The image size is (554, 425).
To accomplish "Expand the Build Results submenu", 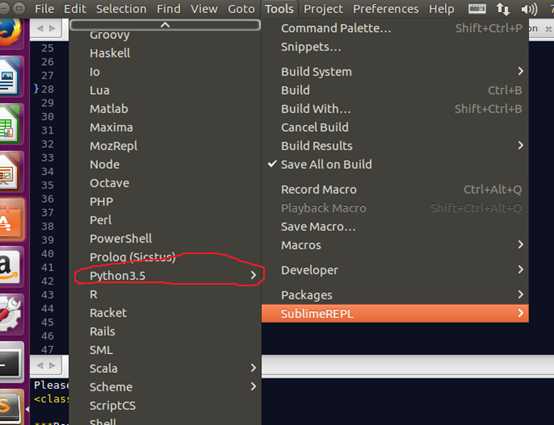I will coord(395,146).
